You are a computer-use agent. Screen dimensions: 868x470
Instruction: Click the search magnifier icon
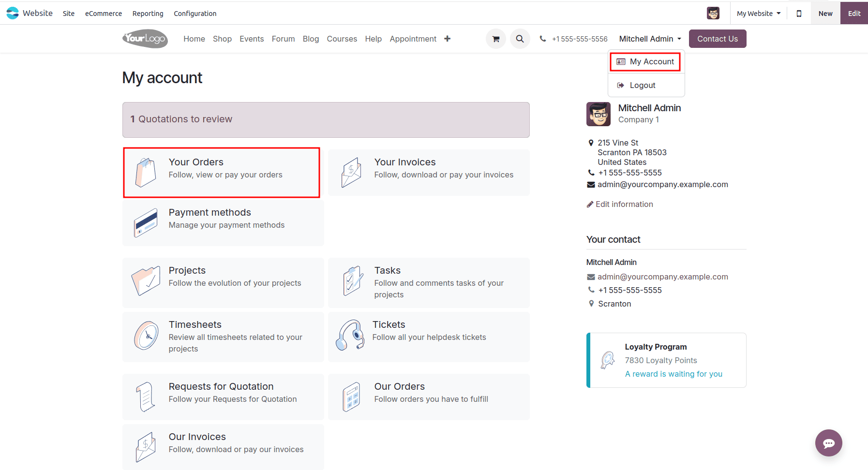520,38
